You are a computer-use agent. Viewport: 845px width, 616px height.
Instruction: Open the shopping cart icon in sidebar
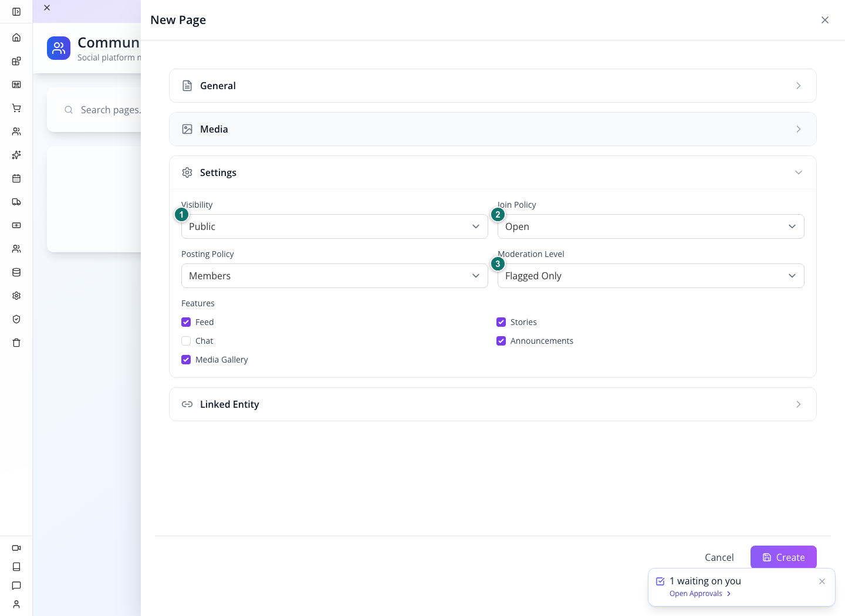[x=16, y=108]
